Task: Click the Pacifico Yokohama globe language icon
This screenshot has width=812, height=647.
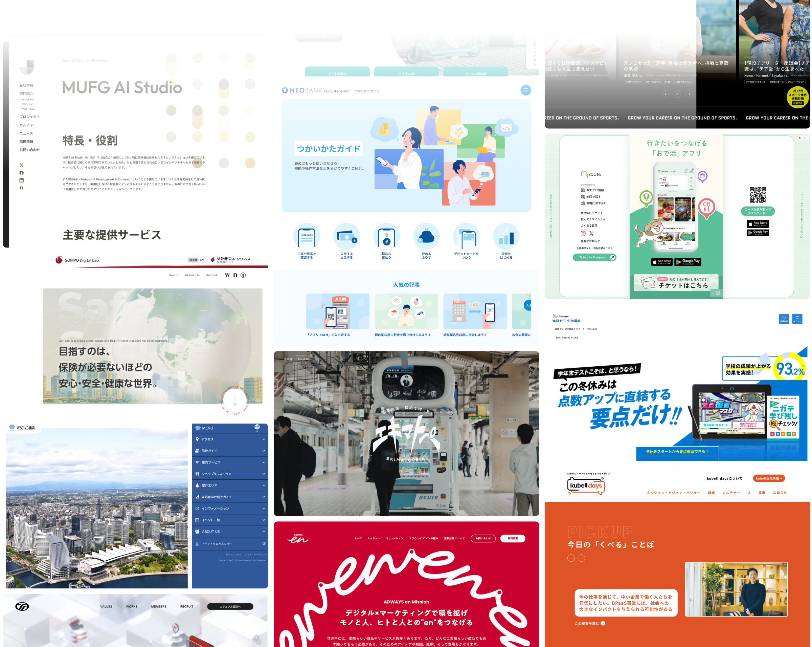Action: tap(257, 427)
